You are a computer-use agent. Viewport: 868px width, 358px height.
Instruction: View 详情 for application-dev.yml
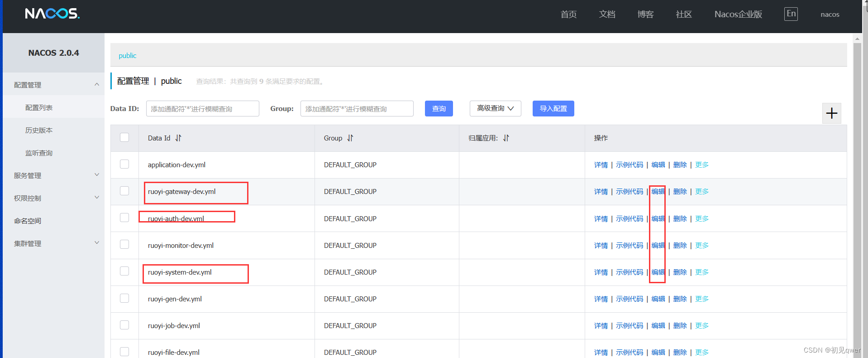click(x=601, y=165)
